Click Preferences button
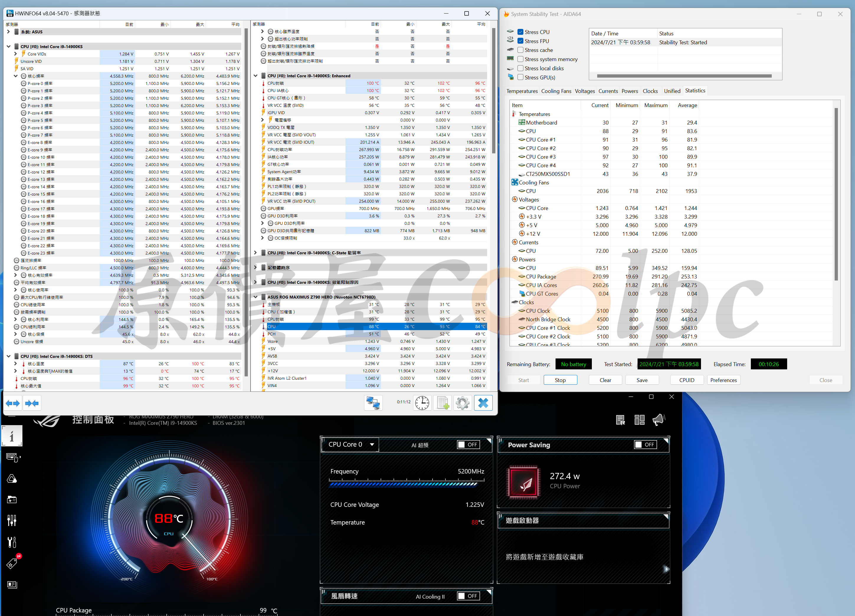The width and height of the screenshot is (855, 616). pos(723,380)
